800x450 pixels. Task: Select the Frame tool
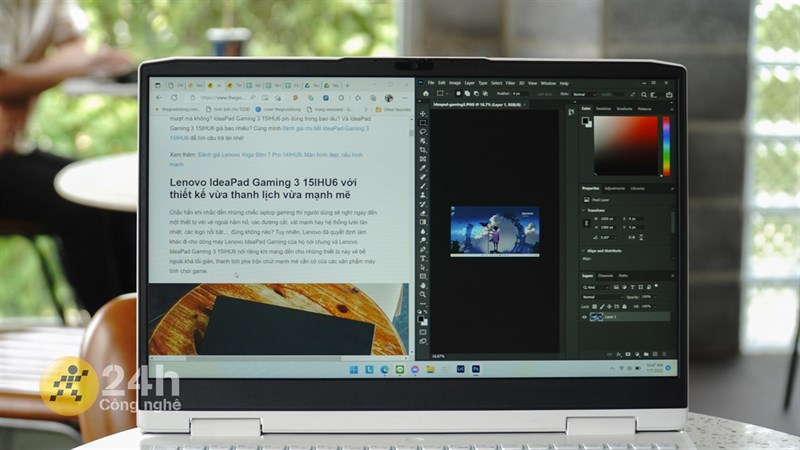(423, 159)
